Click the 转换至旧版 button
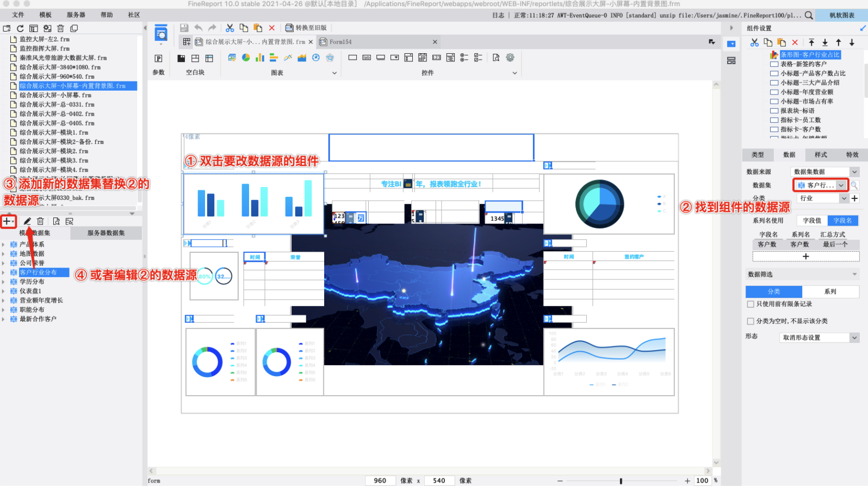 pyautogui.click(x=306, y=28)
